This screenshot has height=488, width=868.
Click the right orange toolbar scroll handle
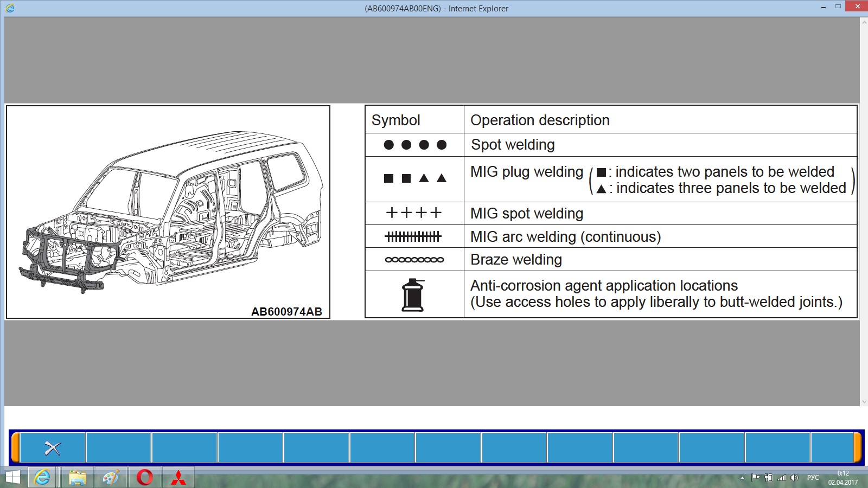(x=858, y=447)
